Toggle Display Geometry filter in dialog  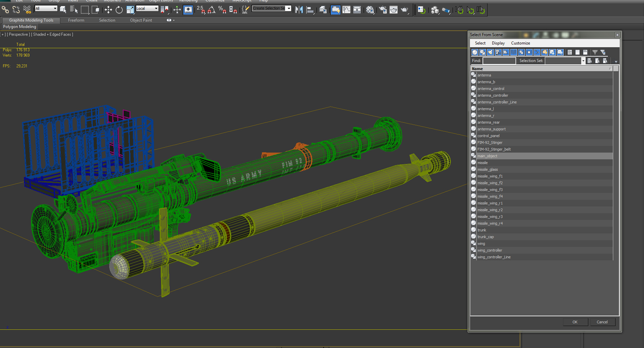tap(475, 52)
